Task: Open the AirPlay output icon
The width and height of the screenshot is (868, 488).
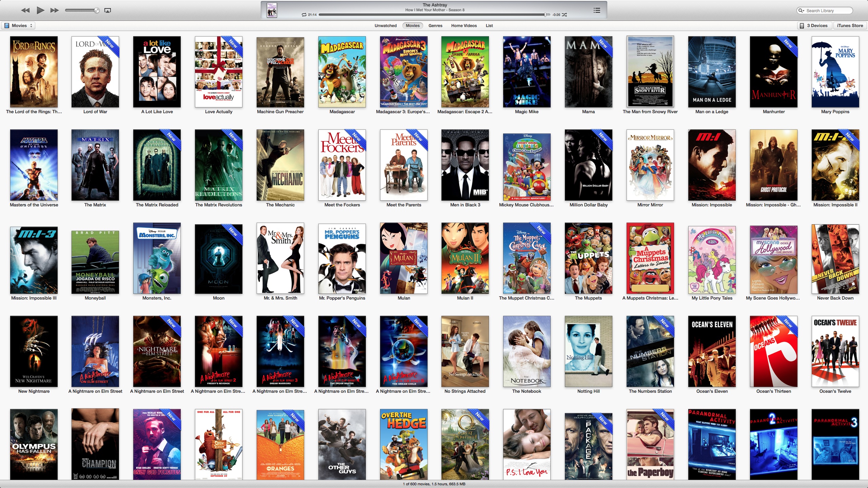Action: click(x=108, y=11)
